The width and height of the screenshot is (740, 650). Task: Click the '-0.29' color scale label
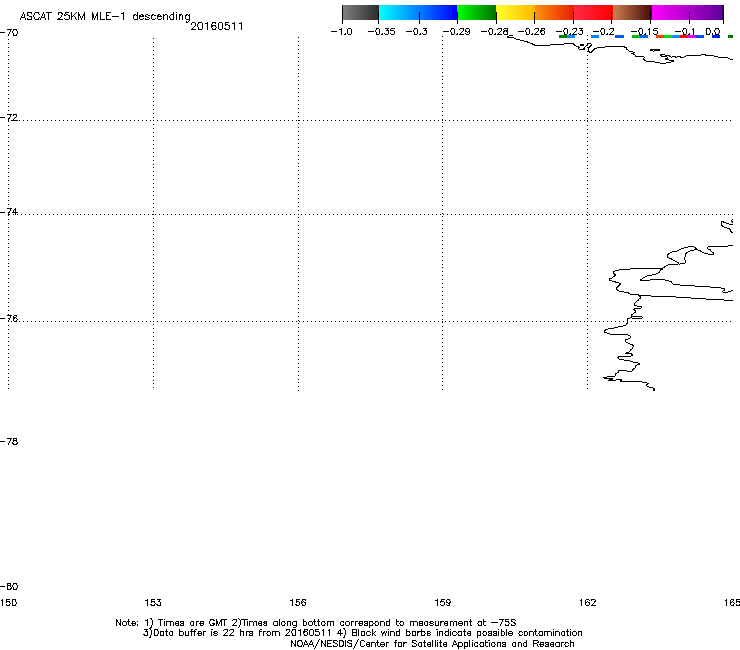[x=456, y=32]
